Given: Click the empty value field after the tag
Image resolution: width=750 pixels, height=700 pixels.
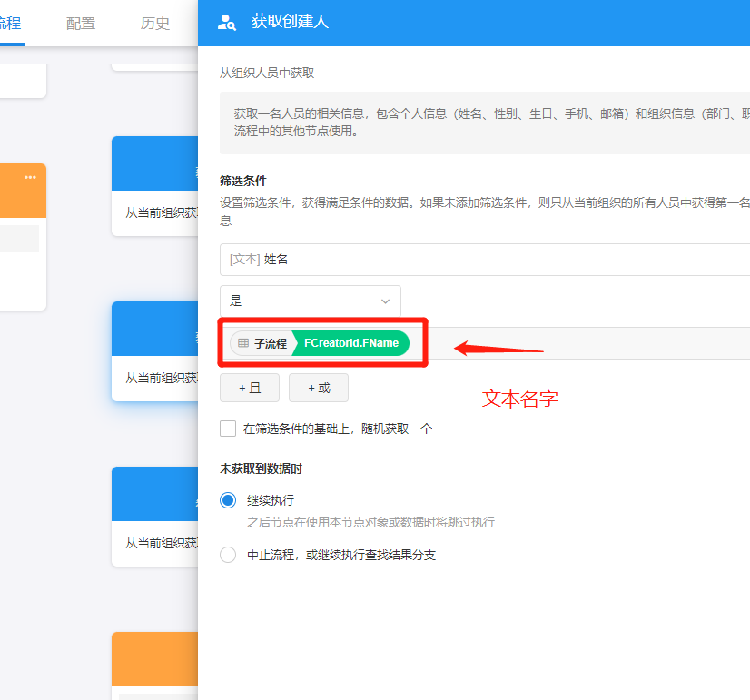Looking at the screenshot, I should coord(581,343).
